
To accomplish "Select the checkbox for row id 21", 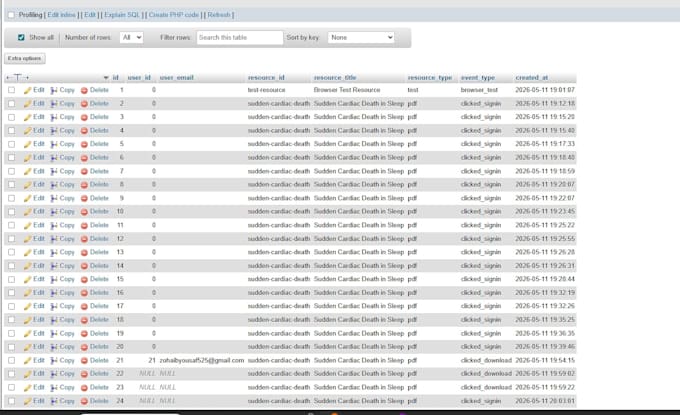I will click(12, 360).
